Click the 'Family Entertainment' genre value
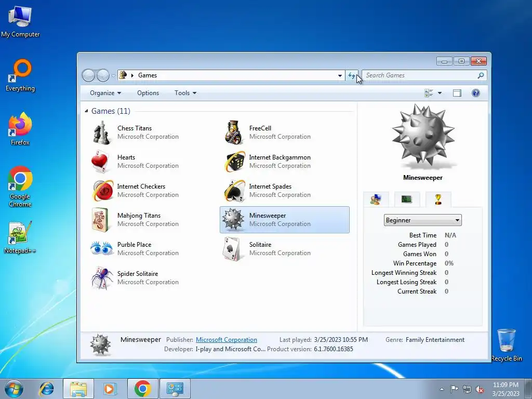This screenshot has height=399, width=532. coord(435,340)
